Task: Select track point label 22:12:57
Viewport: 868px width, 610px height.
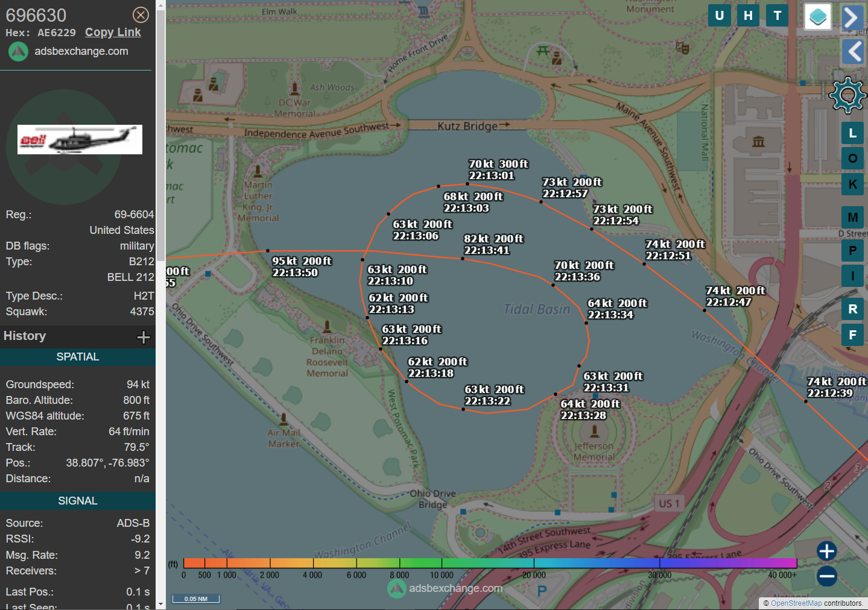Action: (x=572, y=187)
